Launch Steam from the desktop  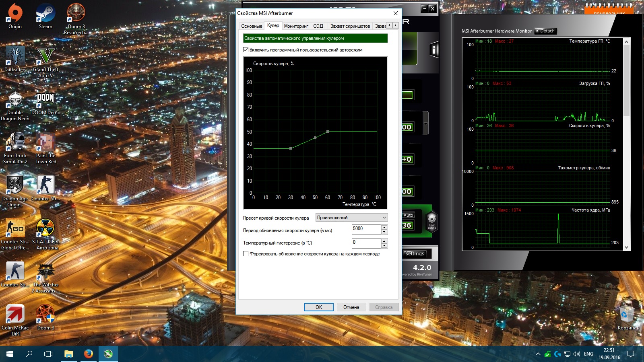point(45,16)
